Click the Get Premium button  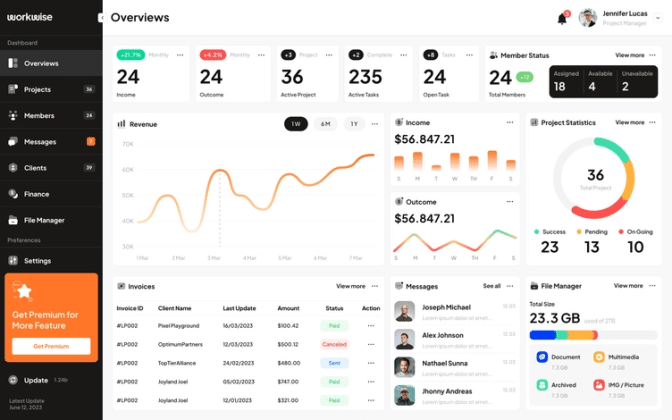(x=51, y=346)
